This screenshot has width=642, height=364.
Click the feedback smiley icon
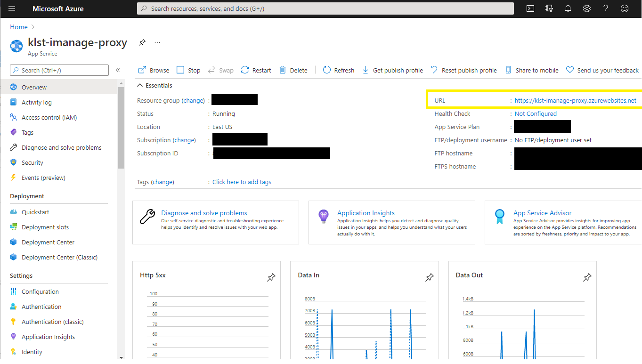point(625,8)
